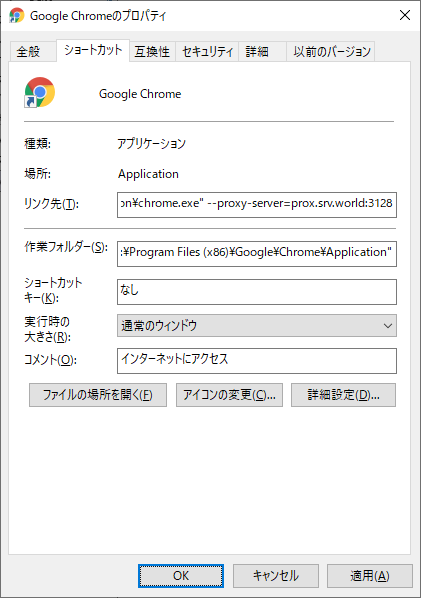Viewport: 421px width, 598px height.
Task: Click the 作業フォルダー input field
Action: pyautogui.click(x=257, y=254)
